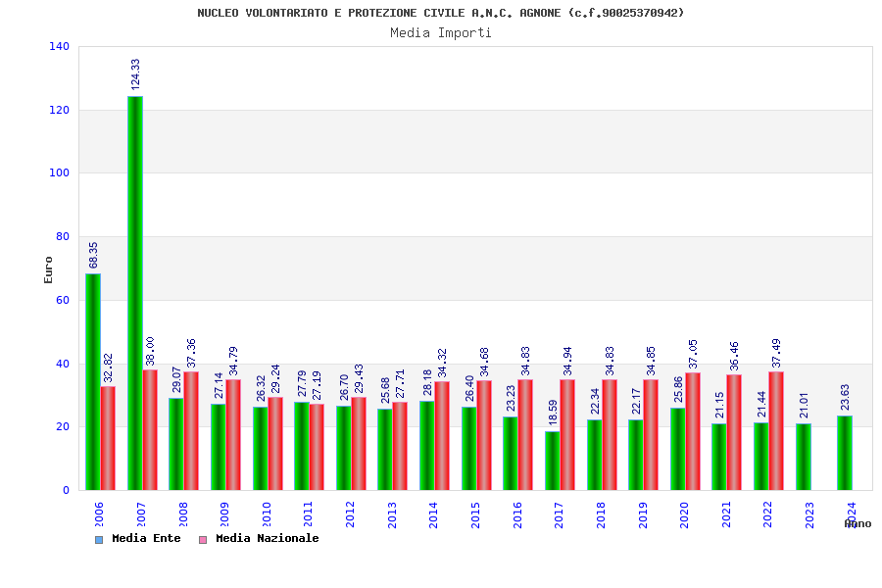Click the 100 tick on the Euro axis
882x588 pixels.
point(60,173)
